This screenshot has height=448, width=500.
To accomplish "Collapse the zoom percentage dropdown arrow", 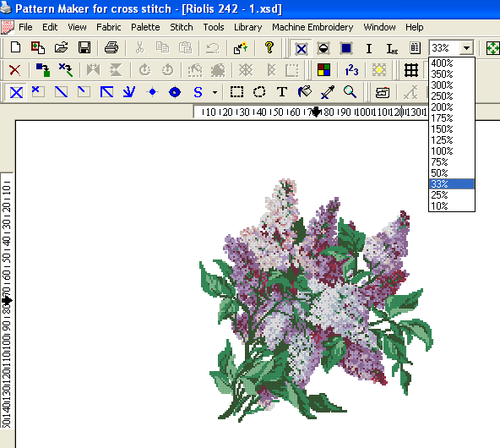I will 466,48.
